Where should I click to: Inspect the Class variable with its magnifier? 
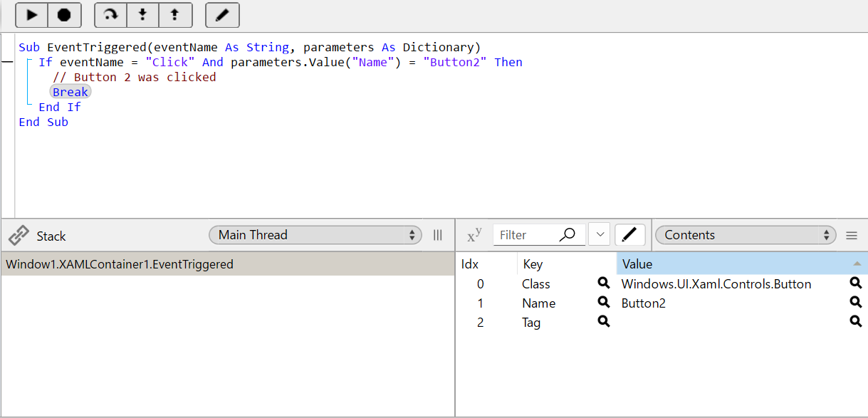pyautogui.click(x=603, y=283)
